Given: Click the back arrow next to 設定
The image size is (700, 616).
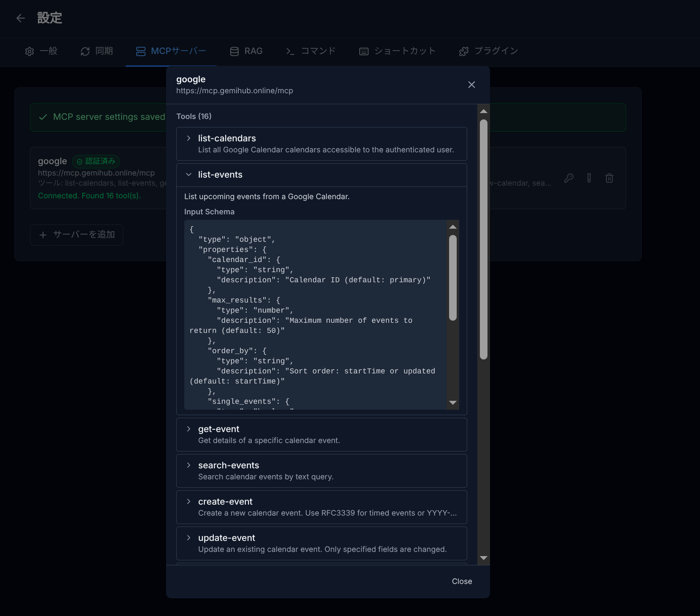Looking at the screenshot, I should (x=21, y=18).
